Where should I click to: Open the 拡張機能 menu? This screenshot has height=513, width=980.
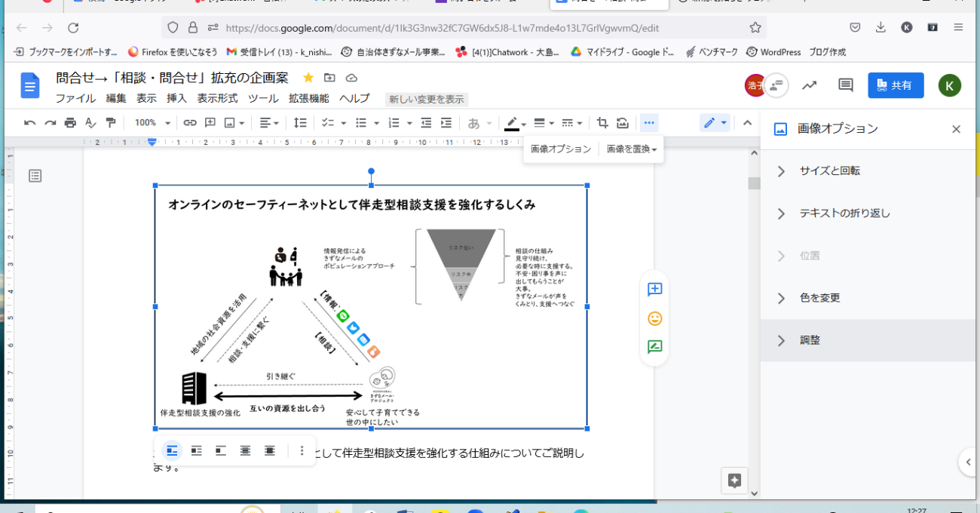click(308, 99)
